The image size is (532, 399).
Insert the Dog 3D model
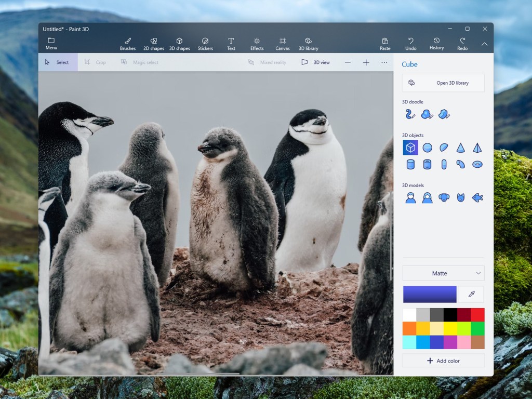(x=444, y=198)
